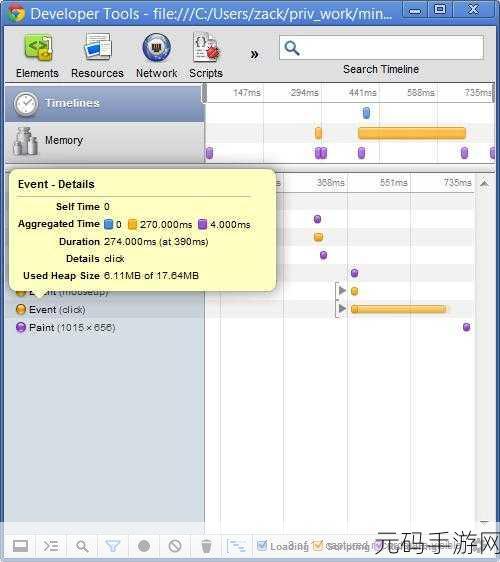Expand the Event (mouseup) record arrow
The image size is (500, 562).
pyautogui.click(x=342, y=290)
